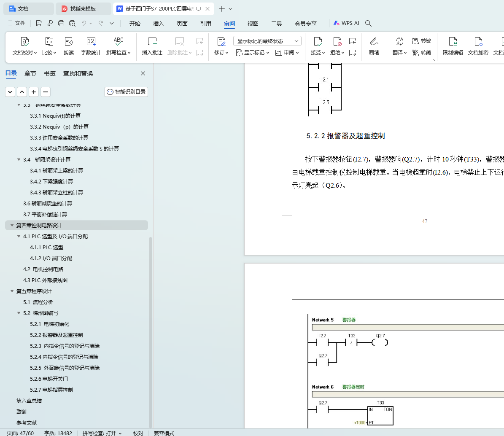Open 显示标记的最终状态 dropdown
Viewport: 504px width, 436px height.
tap(267, 41)
